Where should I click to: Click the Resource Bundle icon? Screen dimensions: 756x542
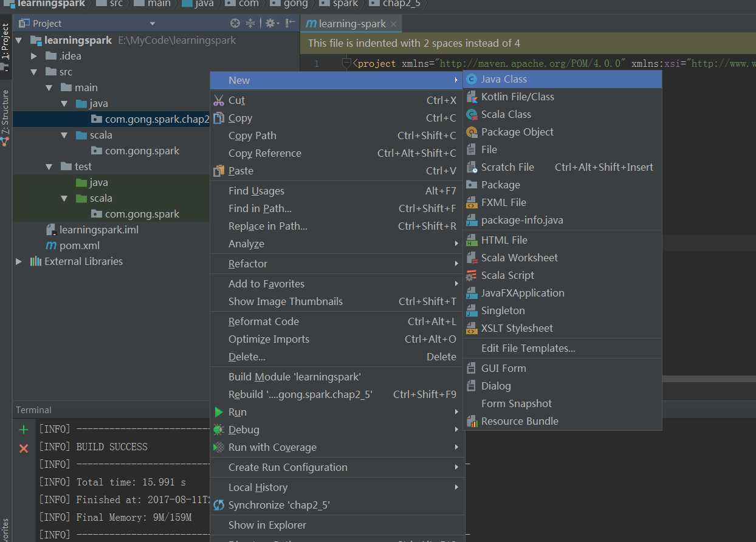click(472, 421)
